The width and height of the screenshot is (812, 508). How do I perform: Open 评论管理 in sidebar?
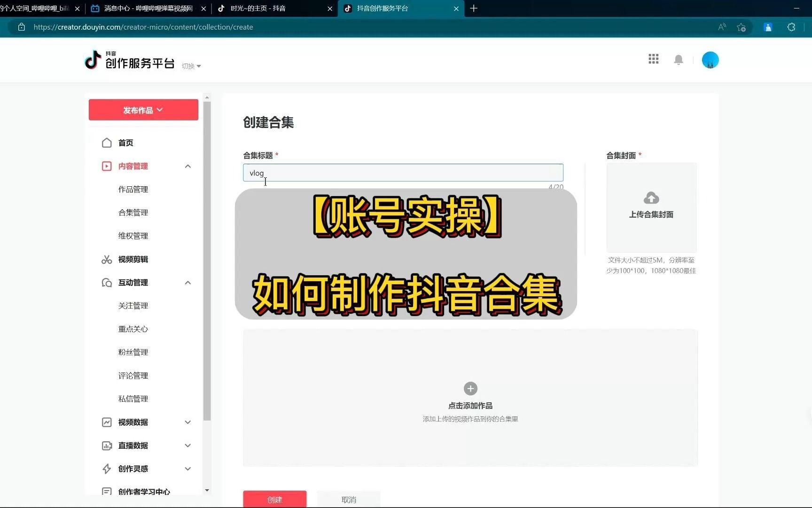click(133, 375)
